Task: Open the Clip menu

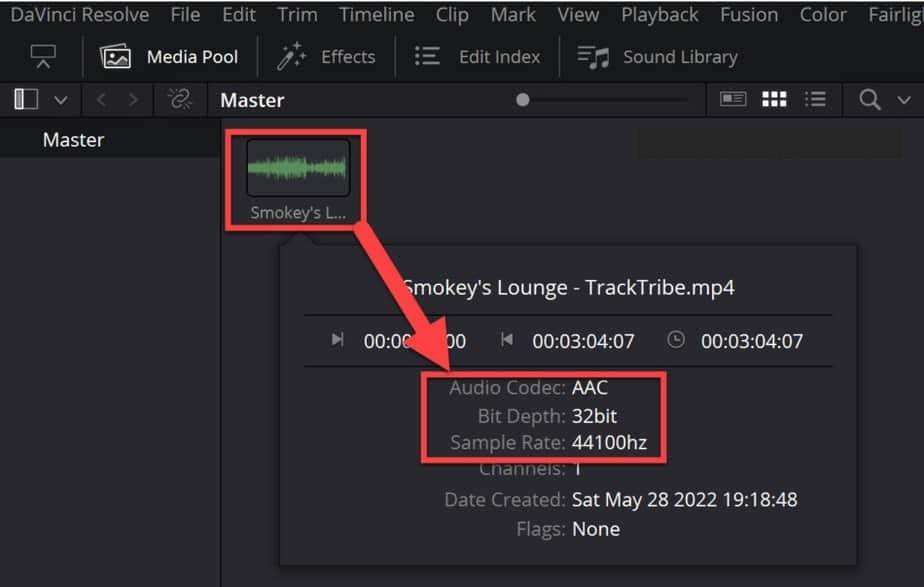Action: (452, 15)
